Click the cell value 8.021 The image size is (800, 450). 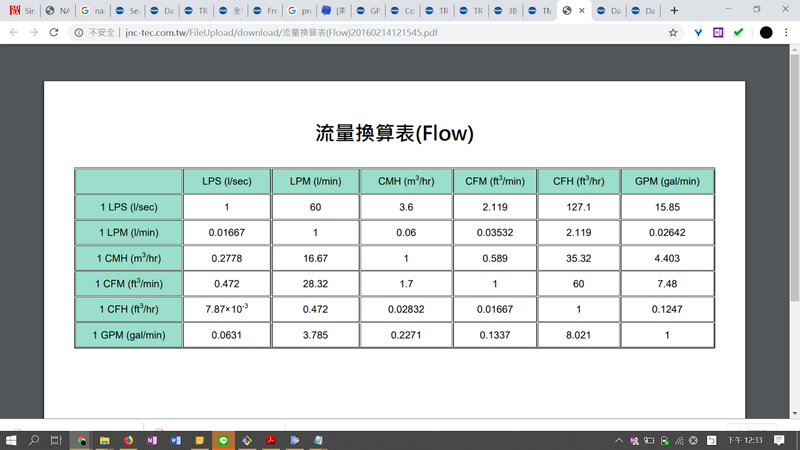click(x=579, y=335)
